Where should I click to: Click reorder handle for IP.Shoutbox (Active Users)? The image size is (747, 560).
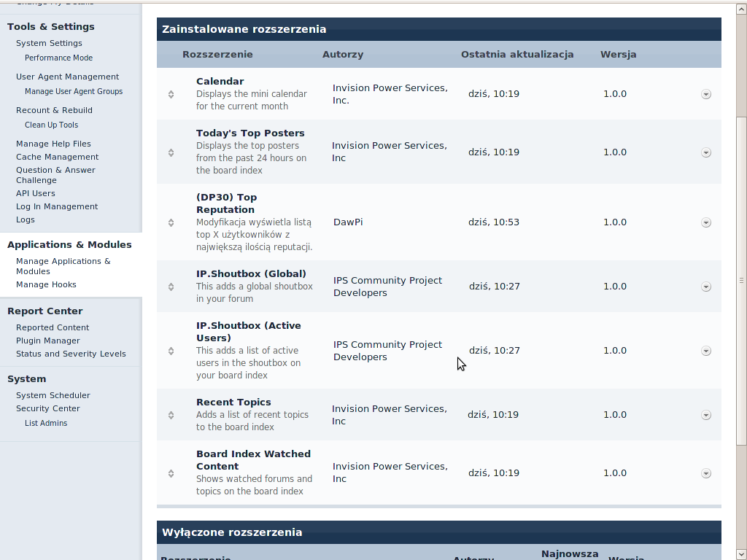[x=171, y=351]
